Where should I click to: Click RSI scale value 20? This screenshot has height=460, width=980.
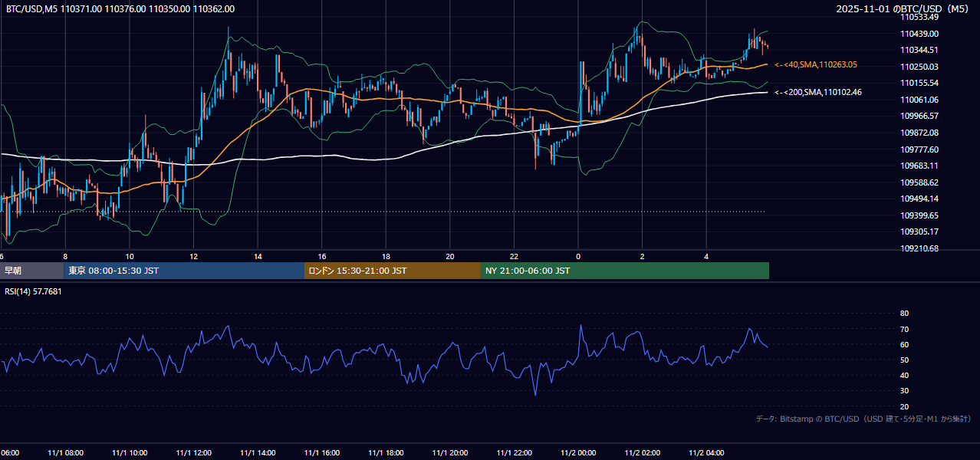[904, 406]
